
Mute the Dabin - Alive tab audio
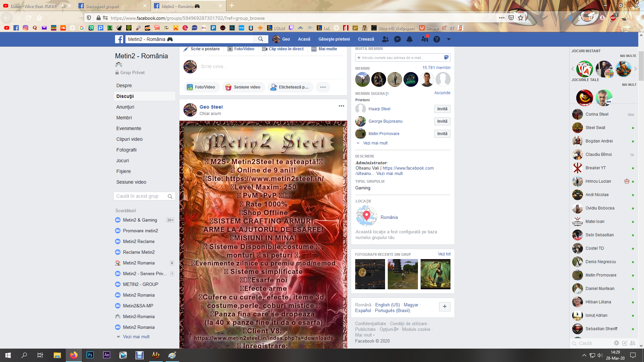63,6
